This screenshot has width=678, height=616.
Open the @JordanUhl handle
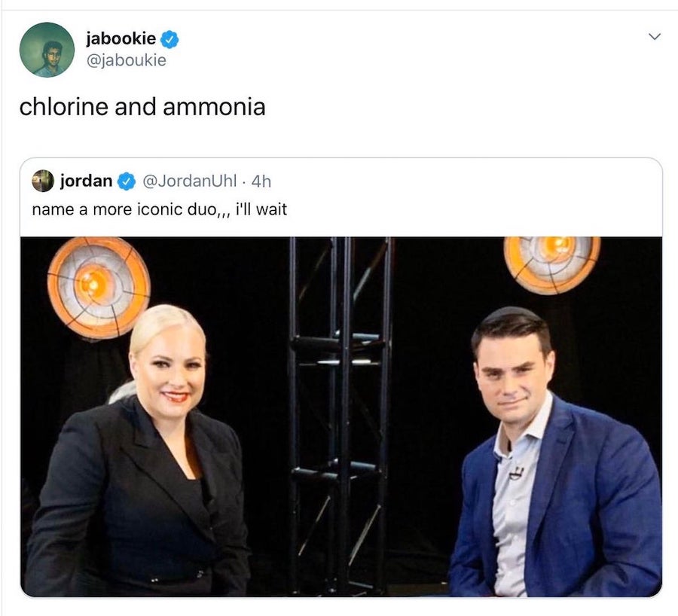189,181
